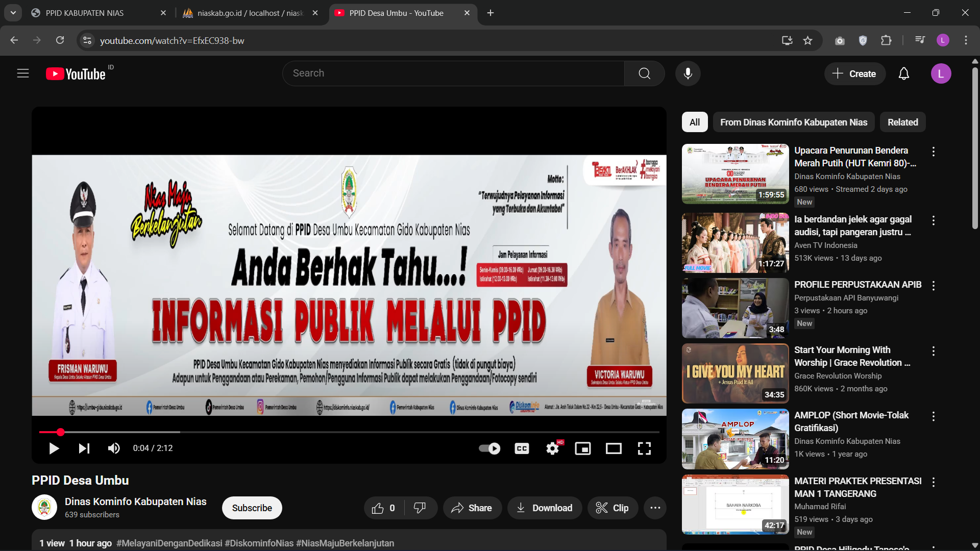Select the Related filter chip

[x=902, y=122]
